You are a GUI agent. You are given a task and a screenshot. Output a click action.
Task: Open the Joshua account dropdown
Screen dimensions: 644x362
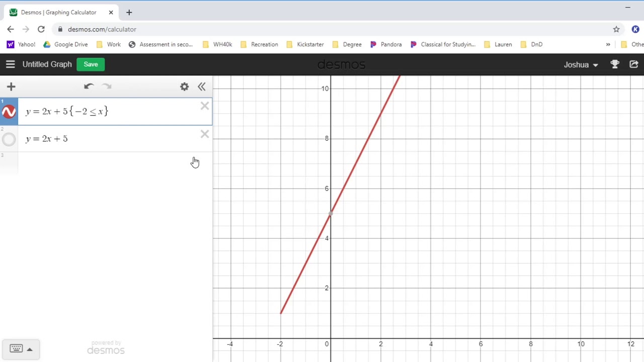[x=581, y=64]
